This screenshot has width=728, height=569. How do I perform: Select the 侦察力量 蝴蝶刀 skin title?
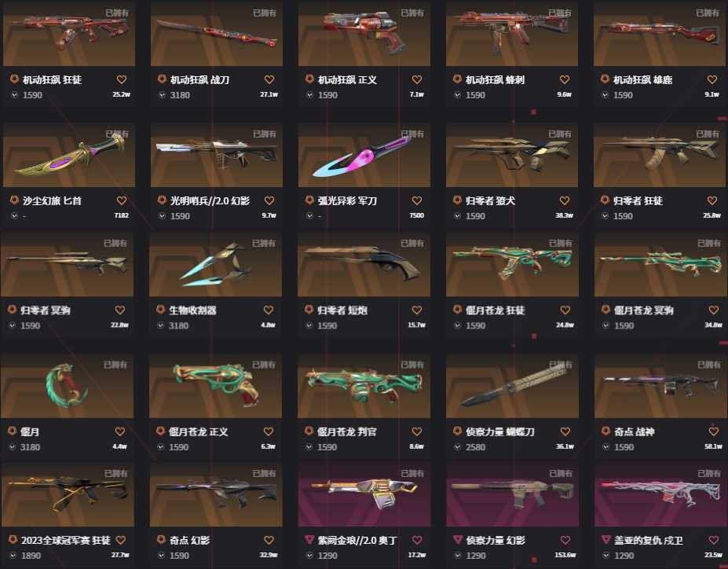(x=500, y=431)
